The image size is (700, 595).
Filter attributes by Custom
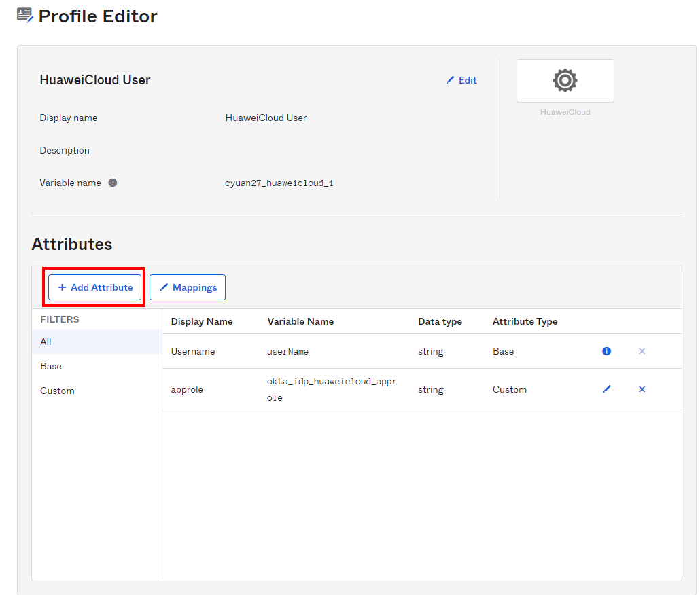(x=57, y=391)
